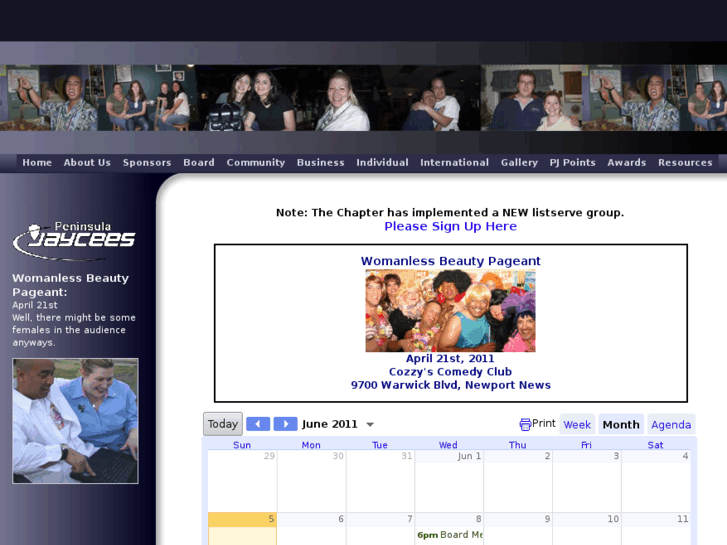This screenshot has width=727, height=545.
Task: Click the printer icon beside Print
Action: [525, 424]
